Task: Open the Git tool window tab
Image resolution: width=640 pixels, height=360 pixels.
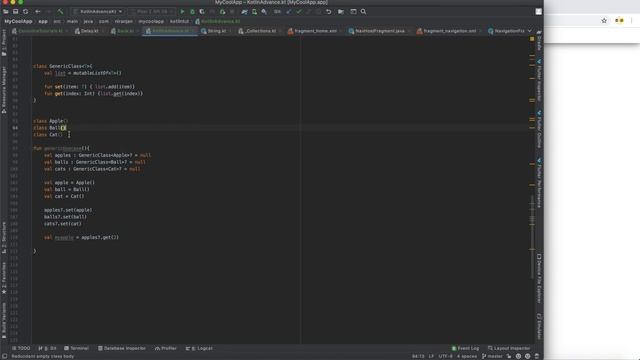Action: [x=47, y=348]
